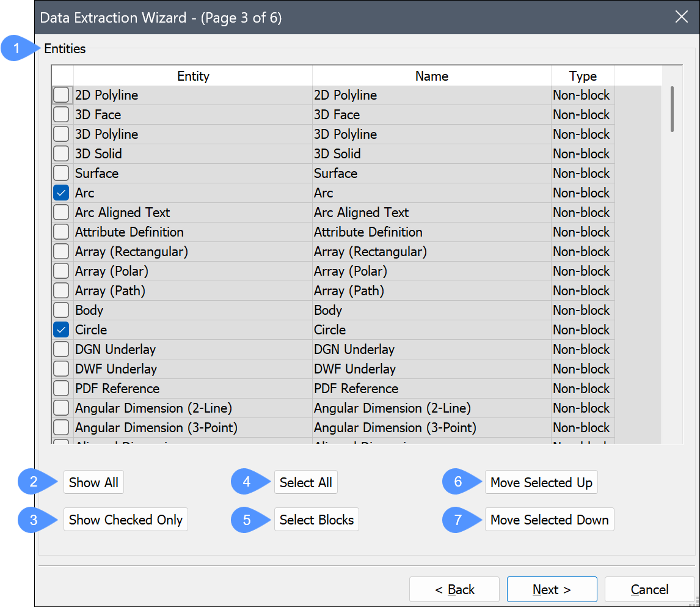Check the Attribute Definition checkbox
This screenshot has height=607, width=700.
click(x=61, y=232)
